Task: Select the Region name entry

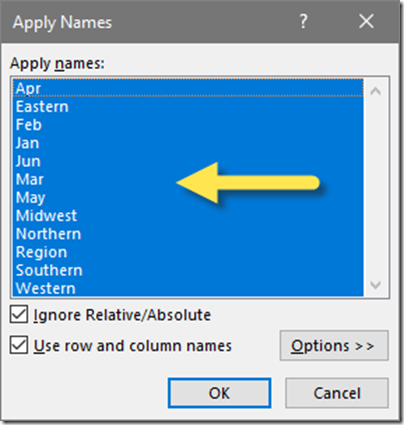Action: (x=188, y=252)
